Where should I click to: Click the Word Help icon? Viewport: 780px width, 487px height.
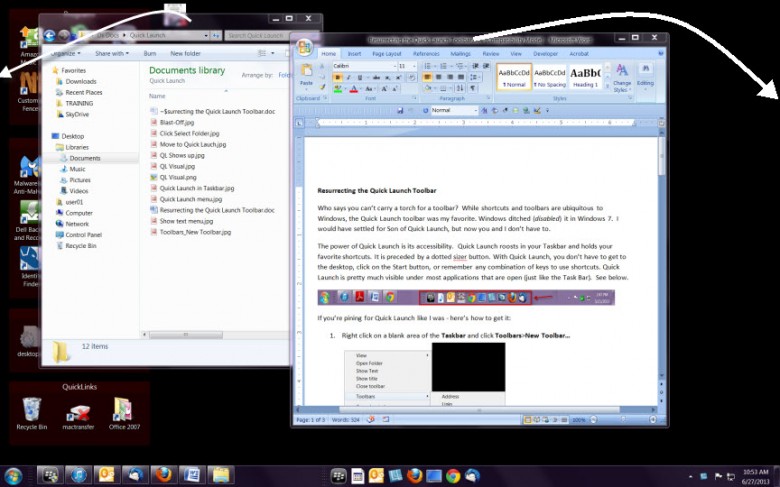[x=661, y=53]
